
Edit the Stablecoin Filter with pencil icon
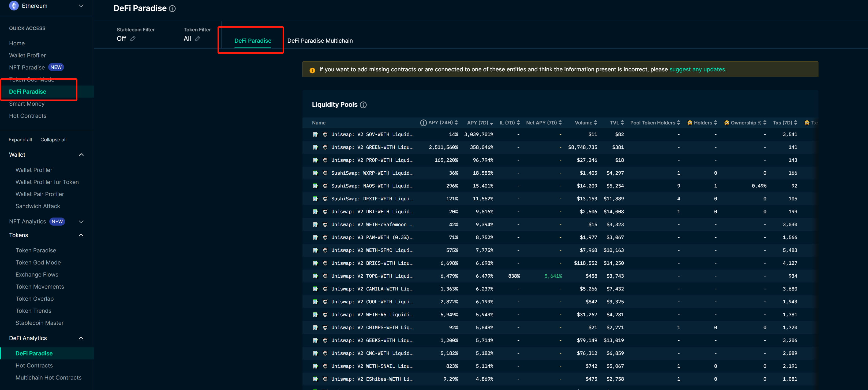tap(133, 39)
